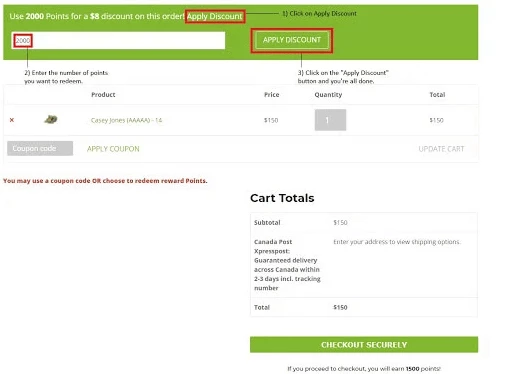Image resolution: width=507 pixels, height=374 pixels.
Task: Click the Subtotal label in Cart Totals
Action: pos(267,222)
